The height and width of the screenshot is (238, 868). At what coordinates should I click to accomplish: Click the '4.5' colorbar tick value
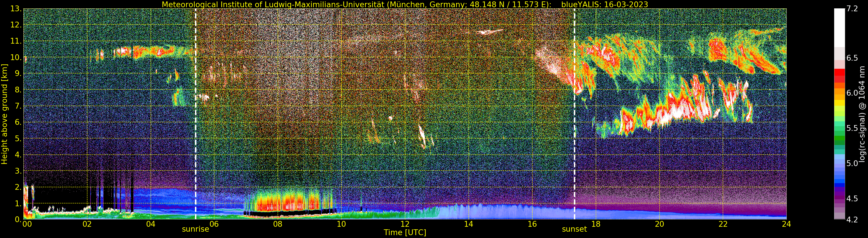coord(852,199)
